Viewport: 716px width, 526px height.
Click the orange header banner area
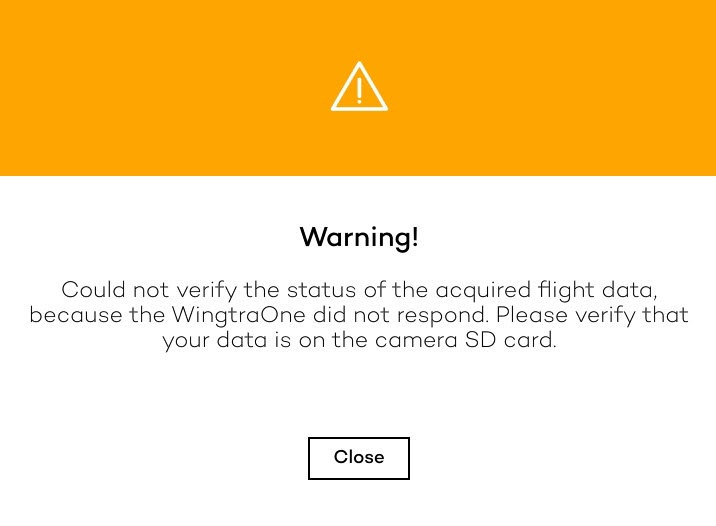pyautogui.click(x=358, y=88)
